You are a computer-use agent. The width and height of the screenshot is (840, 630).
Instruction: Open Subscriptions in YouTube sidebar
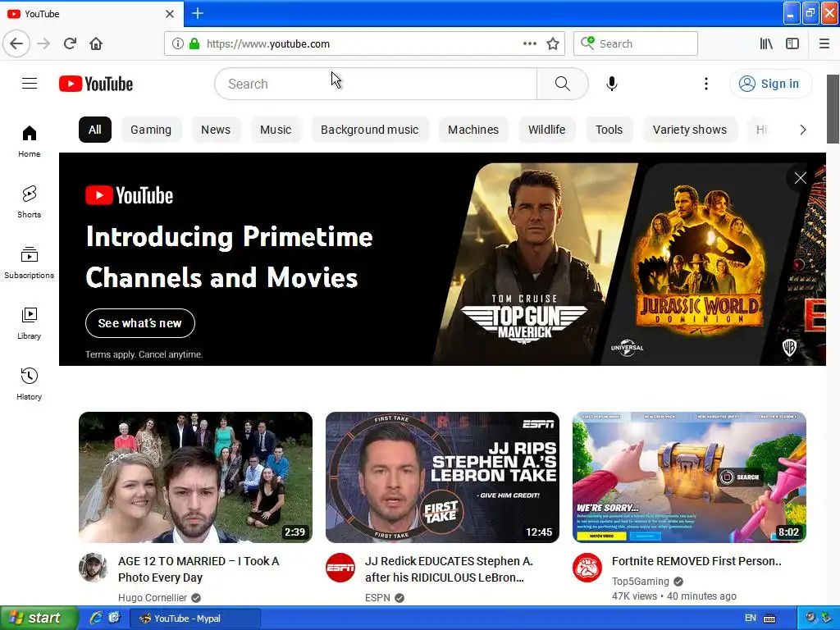(x=29, y=262)
